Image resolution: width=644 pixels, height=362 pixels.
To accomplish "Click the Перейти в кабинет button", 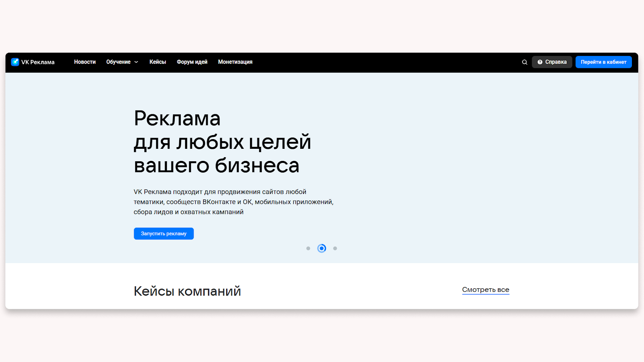I will pyautogui.click(x=603, y=62).
